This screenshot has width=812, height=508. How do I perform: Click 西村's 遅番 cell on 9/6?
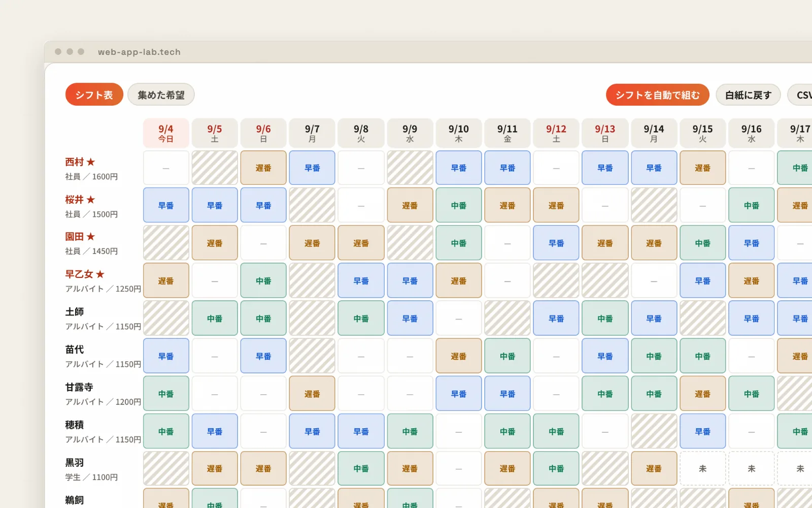point(263,168)
